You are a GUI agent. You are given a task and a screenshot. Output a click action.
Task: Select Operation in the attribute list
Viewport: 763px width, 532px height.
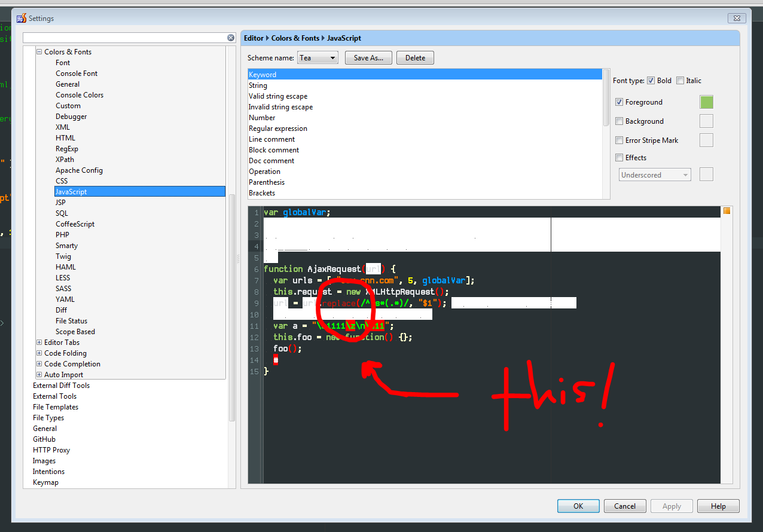pyautogui.click(x=425, y=172)
